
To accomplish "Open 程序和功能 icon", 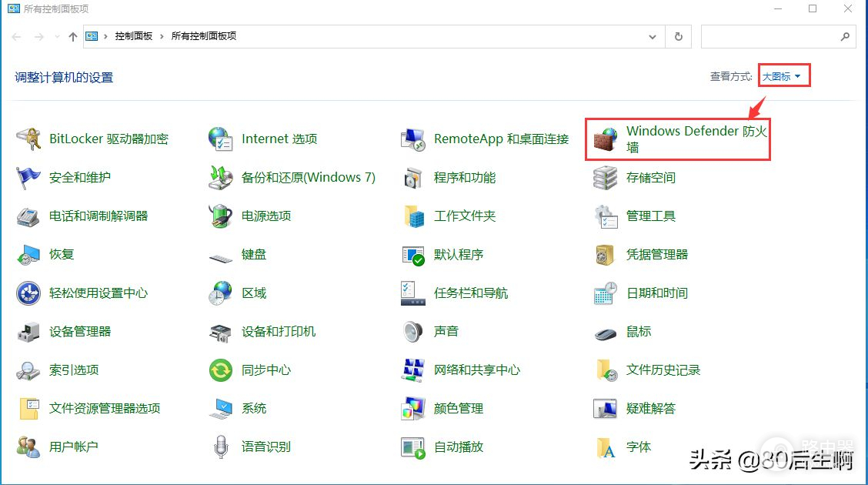I will [x=413, y=178].
